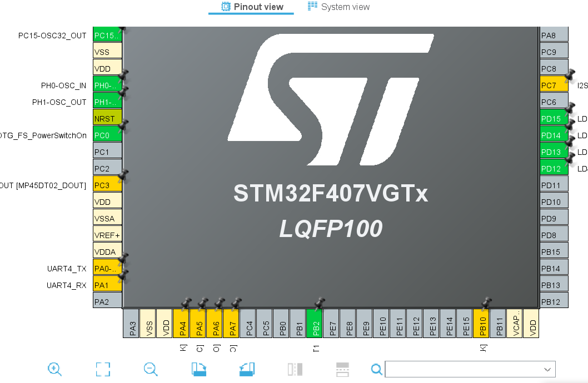The height and width of the screenshot is (383, 588).
Task: Click the VDDA pin
Action: [x=107, y=251]
